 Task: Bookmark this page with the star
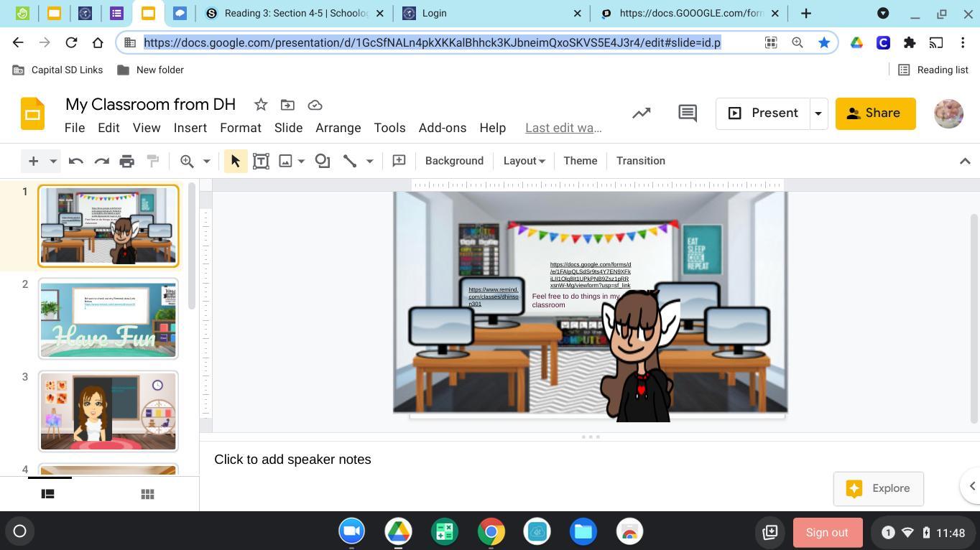[x=824, y=42]
